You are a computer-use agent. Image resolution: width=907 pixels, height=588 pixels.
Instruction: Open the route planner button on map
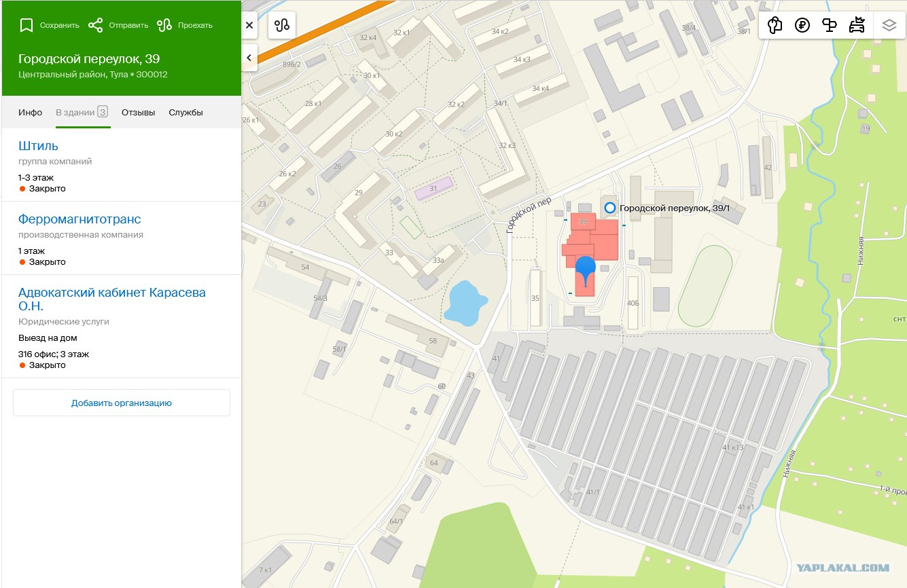282,25
